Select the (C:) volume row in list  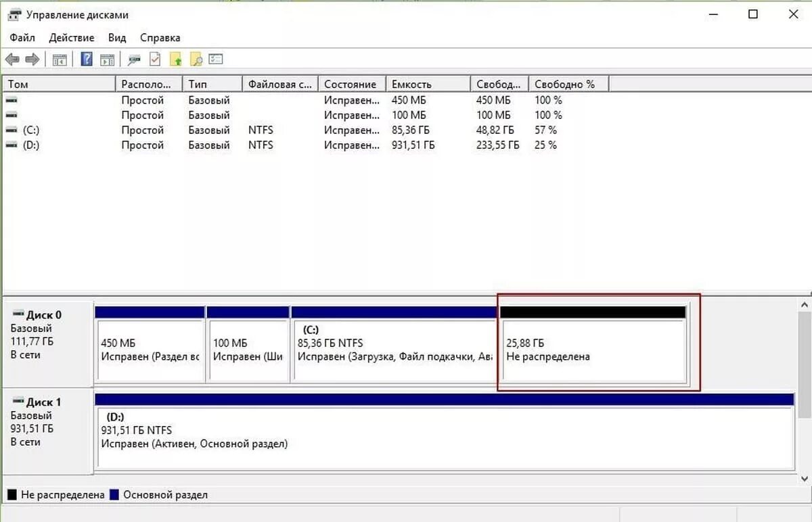tap(304, 130)
